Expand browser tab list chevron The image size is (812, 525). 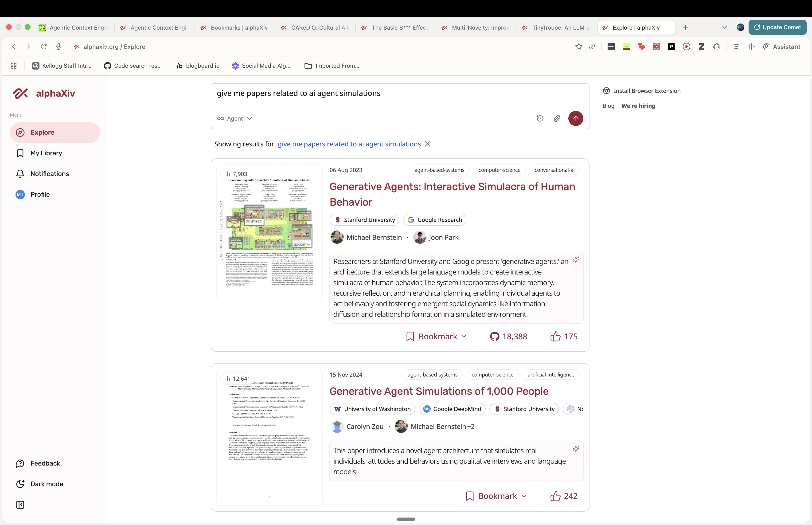coord(724,27)
